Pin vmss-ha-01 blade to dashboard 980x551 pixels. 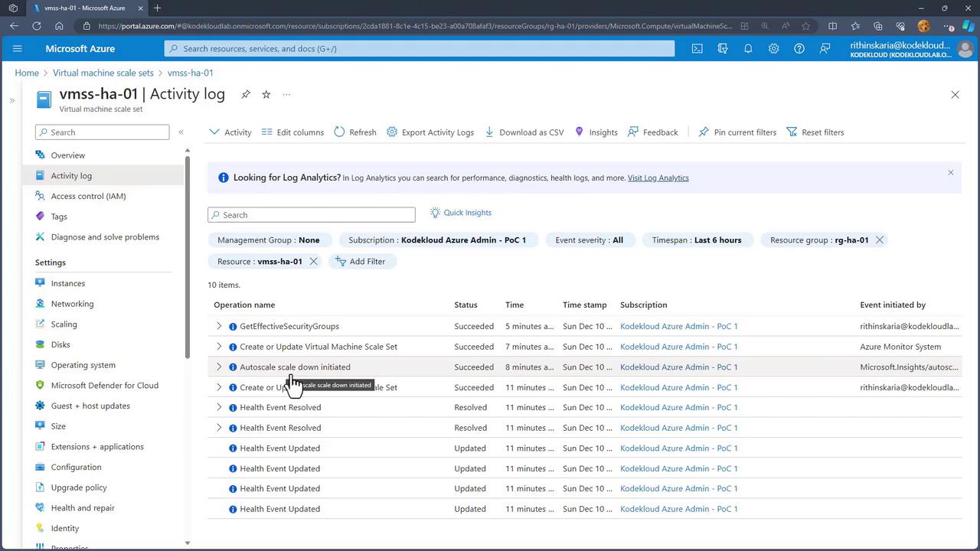tap(246, 94)
